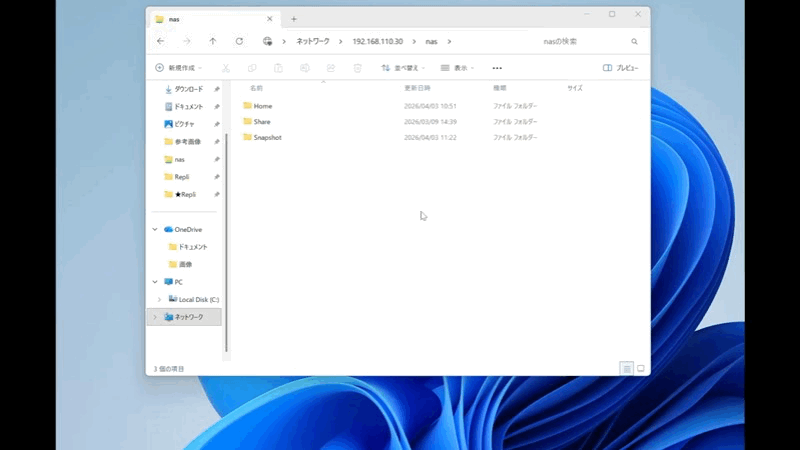This screenshot has width=800, height=450.
Task: Click the Delete trash icon
Action: coord(358,68)
